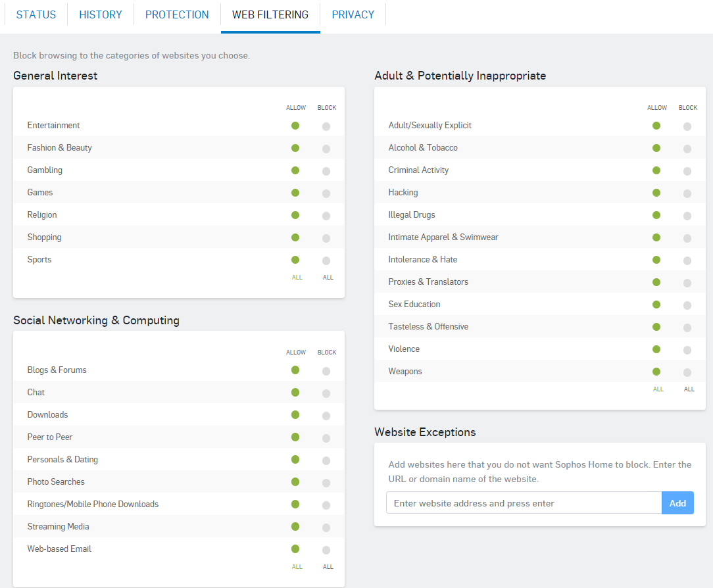Viewport: 713px width, 588px height.
Task: Open the Status tab
Action: tap(36, 14)
